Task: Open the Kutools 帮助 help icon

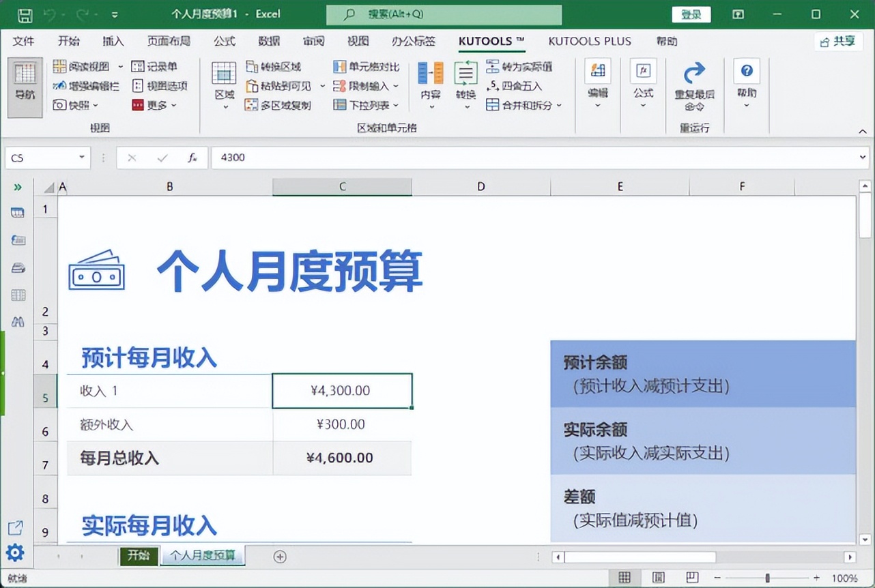Action: (746, 70)
